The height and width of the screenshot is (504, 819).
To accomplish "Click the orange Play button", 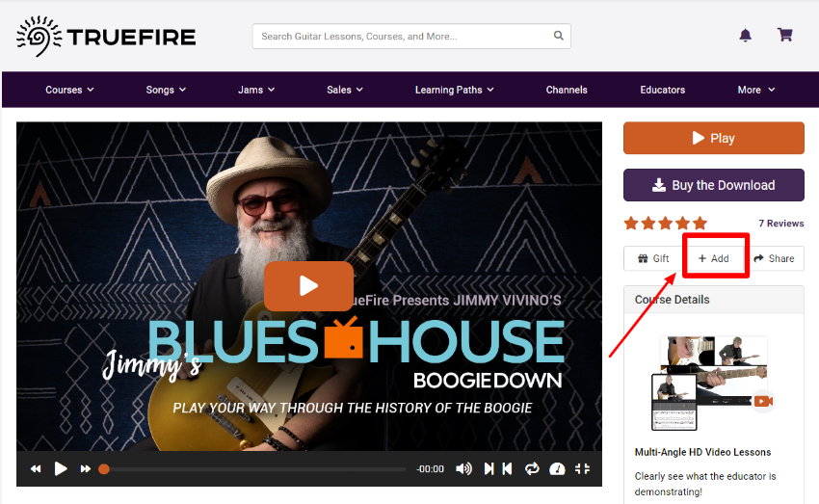I will (713, 138).
